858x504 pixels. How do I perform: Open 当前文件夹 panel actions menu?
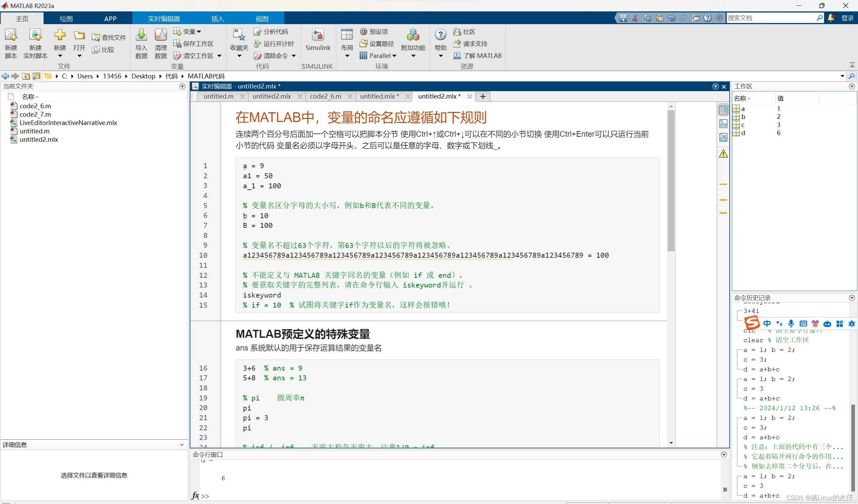pos(182,86)
